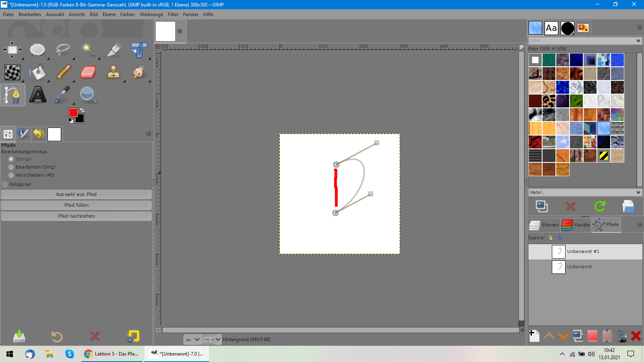
Task: Choose the Pencil tool
Action: [x=63, y=72]
